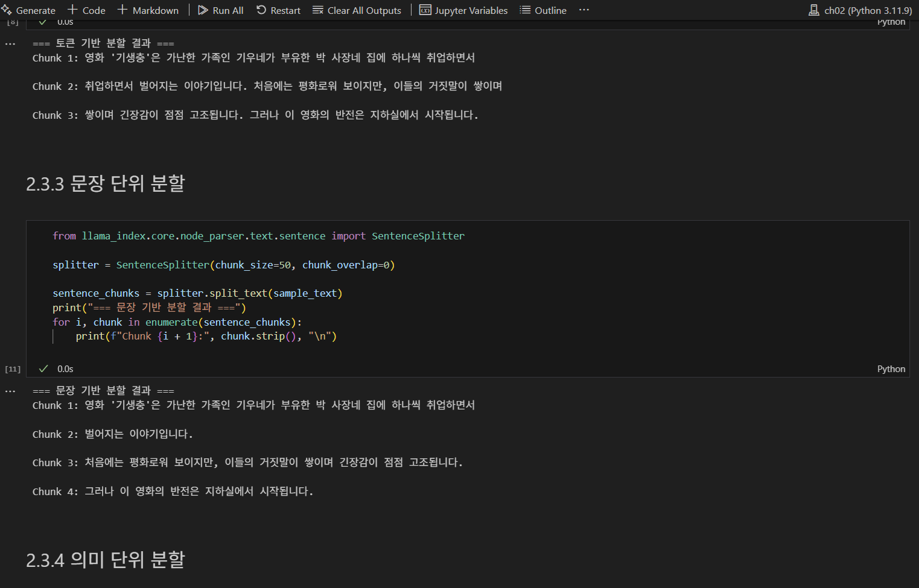Image resolution: width=919 pixels, height=588 pixels.
Task: Click the for loop enumerate line
Action: click(x=177, y=322)
